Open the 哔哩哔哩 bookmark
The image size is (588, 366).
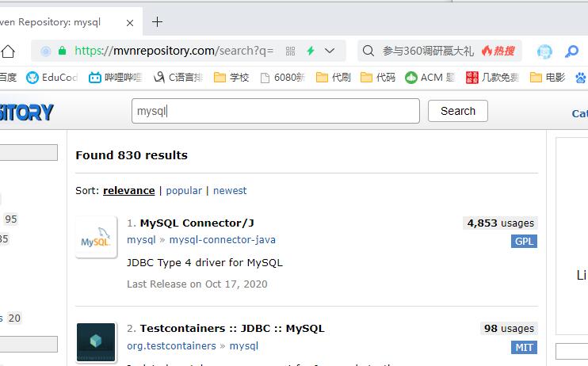(x=116, y=77)
